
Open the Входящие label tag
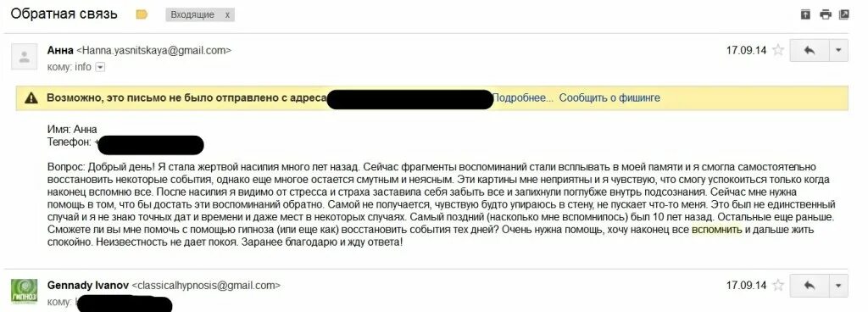(192, 15)
